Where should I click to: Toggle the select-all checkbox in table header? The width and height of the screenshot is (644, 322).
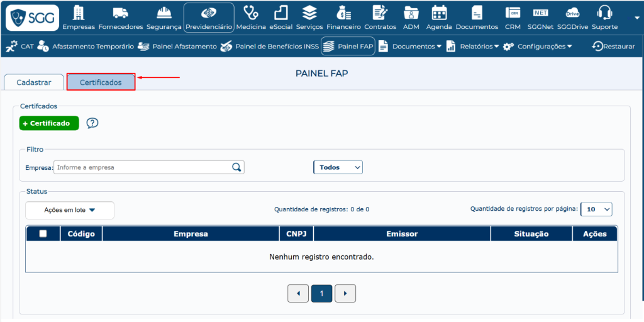[43, 234]
